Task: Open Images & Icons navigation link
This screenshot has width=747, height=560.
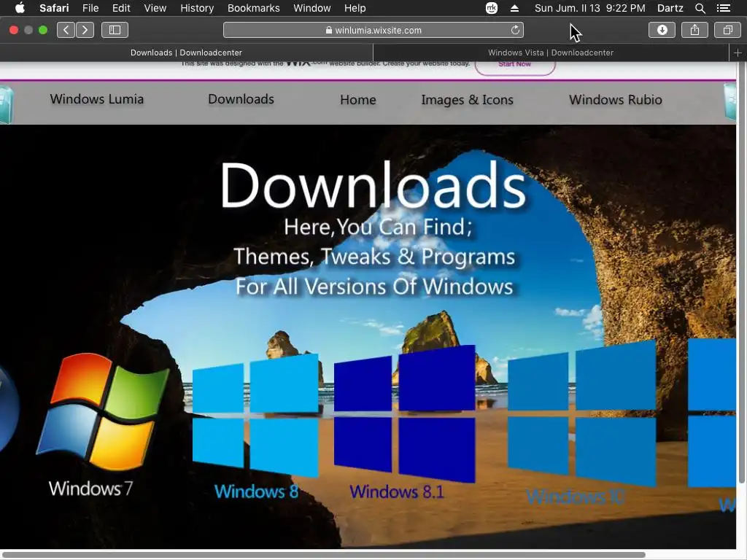Action: coord(468,99)
